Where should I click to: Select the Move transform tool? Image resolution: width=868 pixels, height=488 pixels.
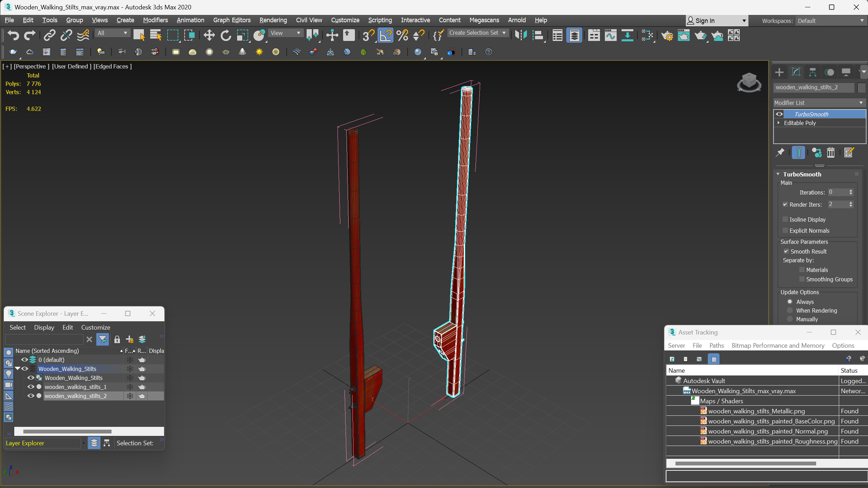pyautogui.click(x=209, y=35)
